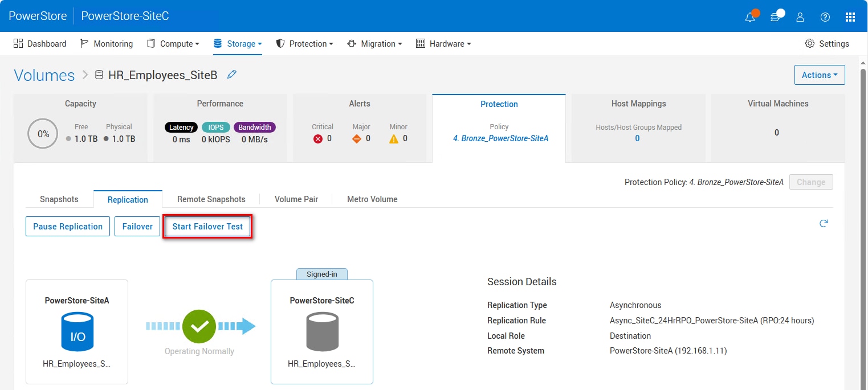868x390 pixels.
Task: Click the Hosts/Host Groups Mapped count link
Action: (637, 138)
